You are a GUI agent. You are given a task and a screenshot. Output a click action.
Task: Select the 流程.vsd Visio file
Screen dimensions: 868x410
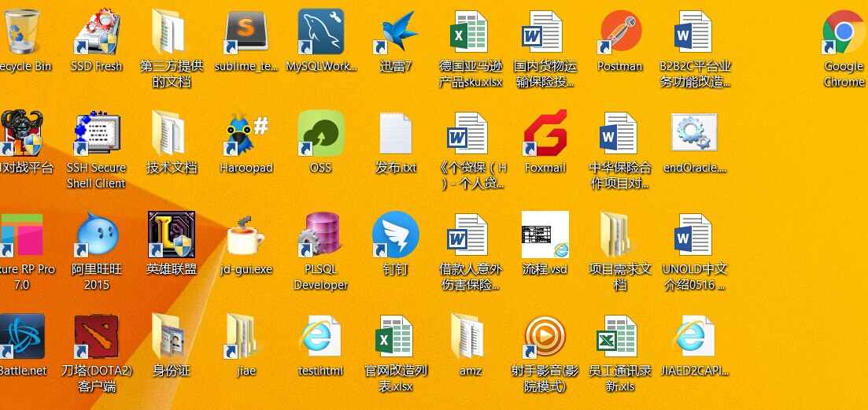545,235
